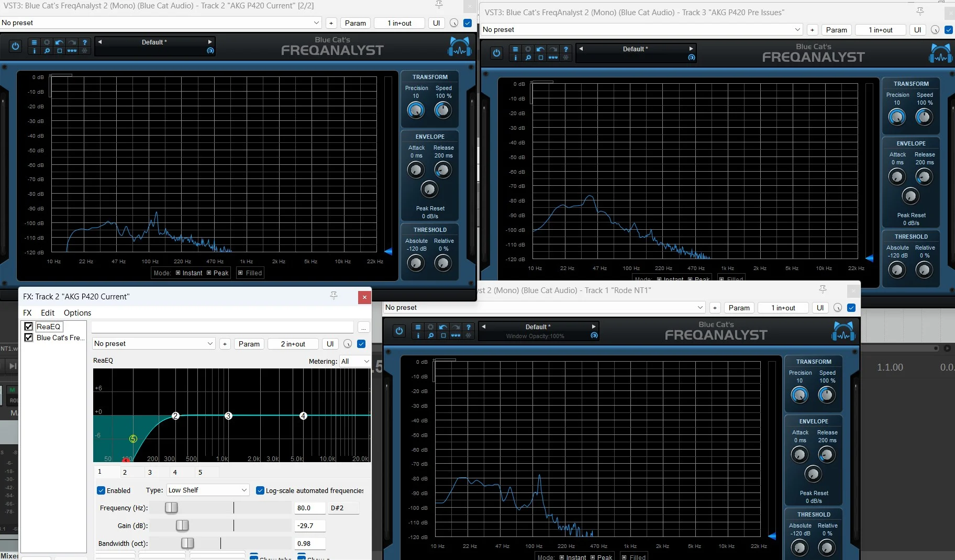955x560 pixels.
Task: Expand the Metering dropdown set to All
Action: (355, 361)
